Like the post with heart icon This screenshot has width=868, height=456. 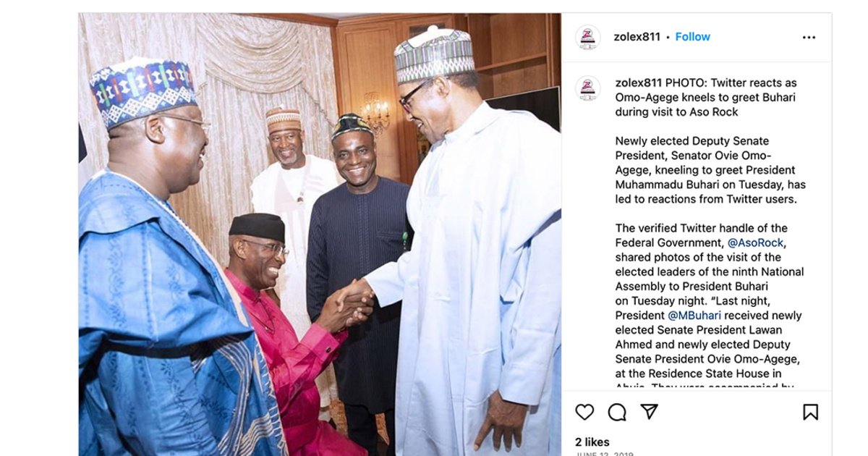[x=584, y=413]
